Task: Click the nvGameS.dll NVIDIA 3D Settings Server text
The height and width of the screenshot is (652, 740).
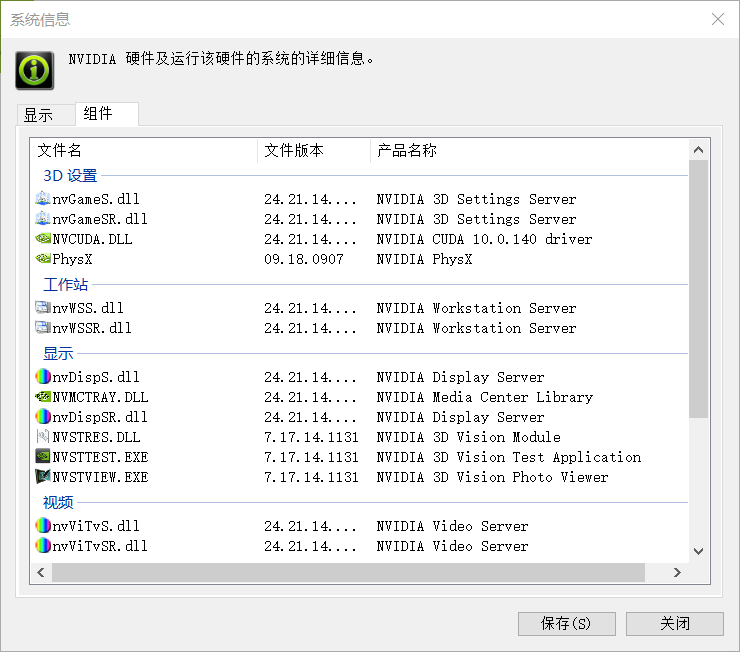Action: tap(476, 199)
